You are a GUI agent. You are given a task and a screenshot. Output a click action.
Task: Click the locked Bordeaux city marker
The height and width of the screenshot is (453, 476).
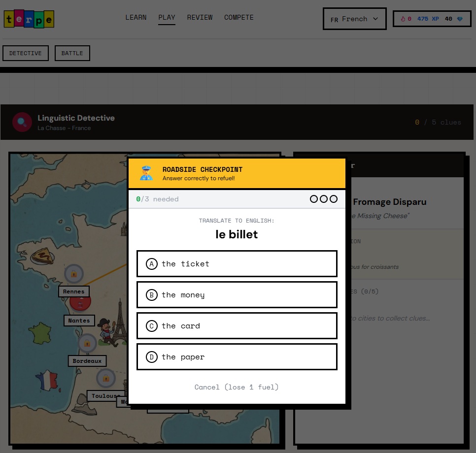pos(87,343)
